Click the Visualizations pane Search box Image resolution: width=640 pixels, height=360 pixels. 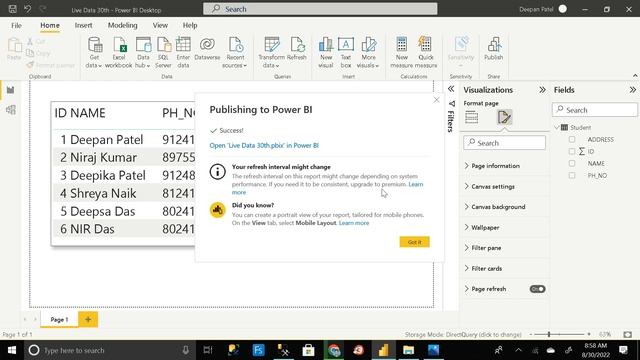pyautogui.click(x=504, y=143)
